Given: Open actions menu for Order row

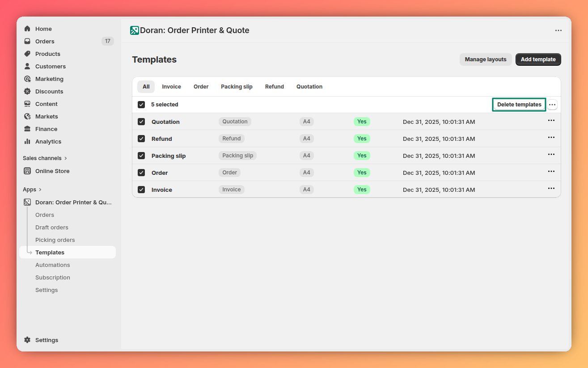Looking at the screenshot, I should tap(551, 172).
